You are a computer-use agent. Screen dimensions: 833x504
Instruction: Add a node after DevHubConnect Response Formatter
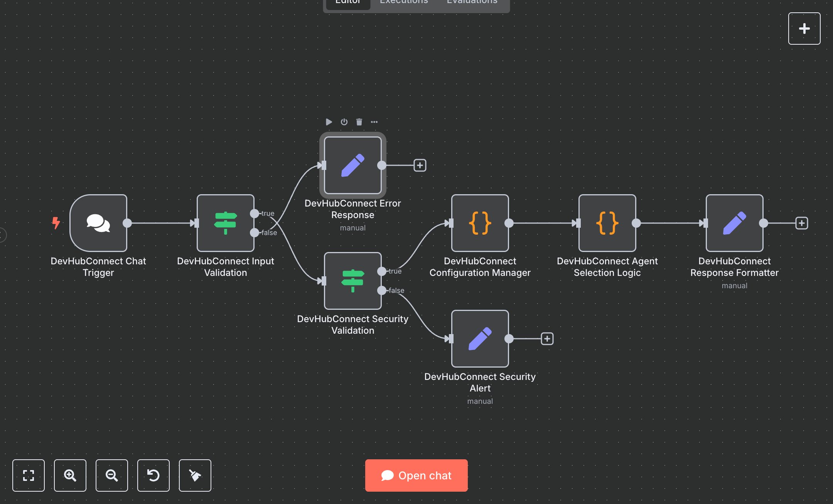pos(801,223)
